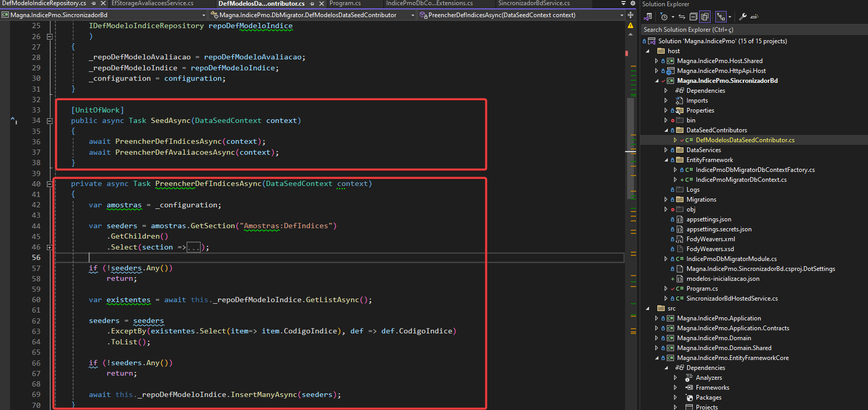Click the warning indicator above scrollbar
868x410 pixels.
click(x=630, y=25)
